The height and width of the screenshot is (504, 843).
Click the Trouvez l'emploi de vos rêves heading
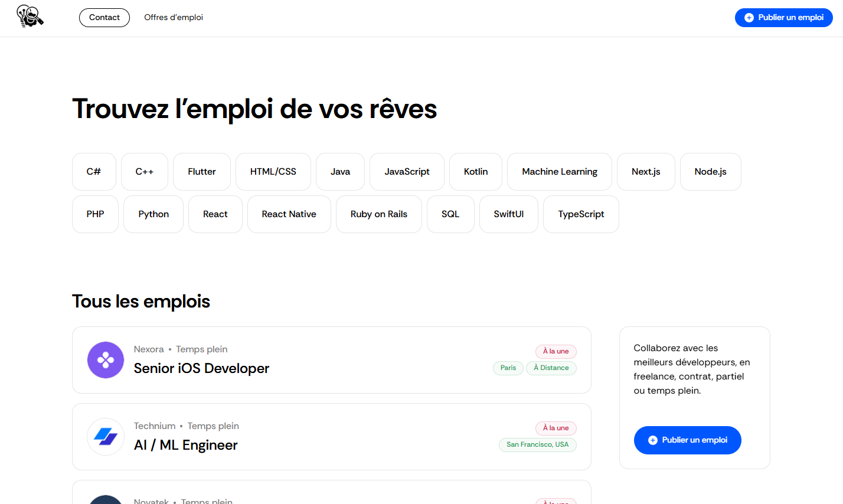tap(254, 109)
